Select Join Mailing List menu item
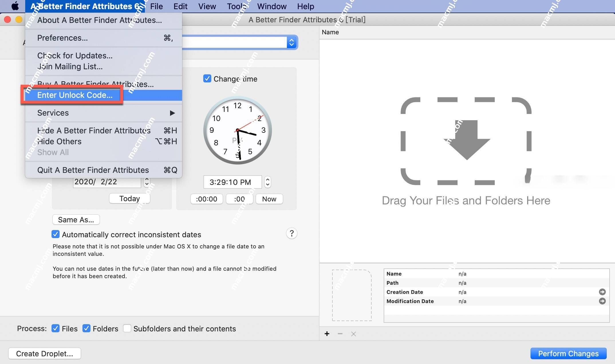The image size is (615, 364). [x=104, y=66]
